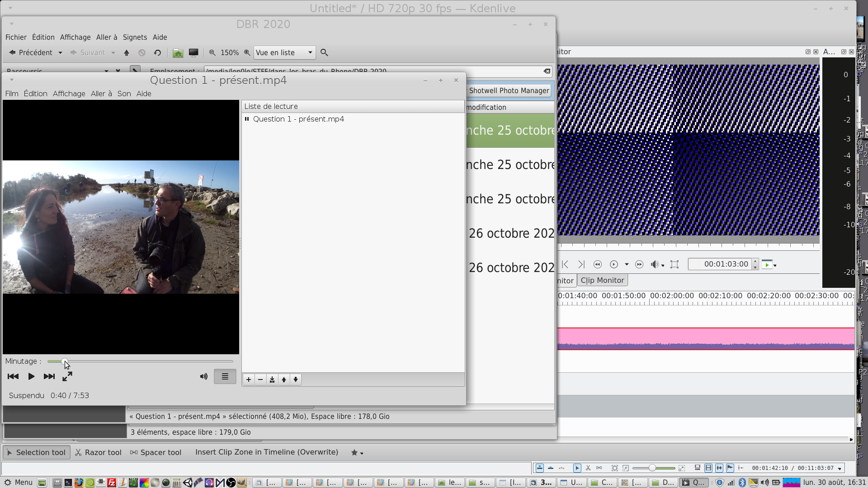Image resolution: width=868 pixels, height=488 pixels.
Task: Play the paused video in player
Action: coord(31,376)
